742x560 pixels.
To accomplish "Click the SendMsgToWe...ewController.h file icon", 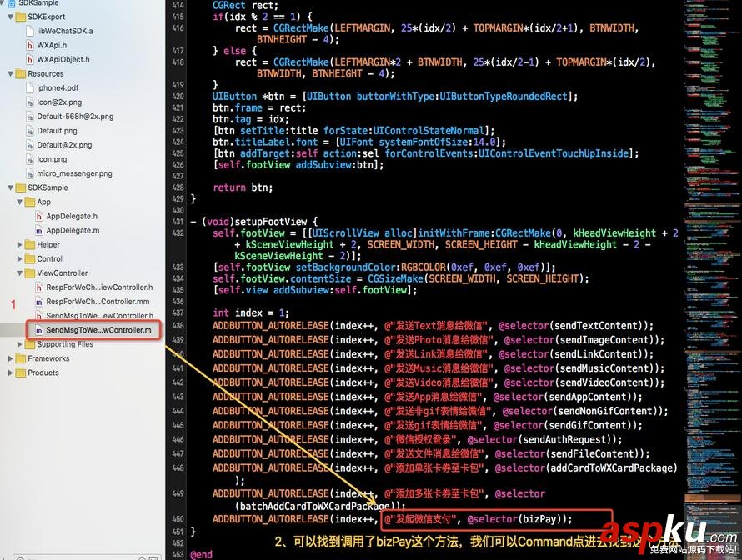I will click(x=39, y=316).
